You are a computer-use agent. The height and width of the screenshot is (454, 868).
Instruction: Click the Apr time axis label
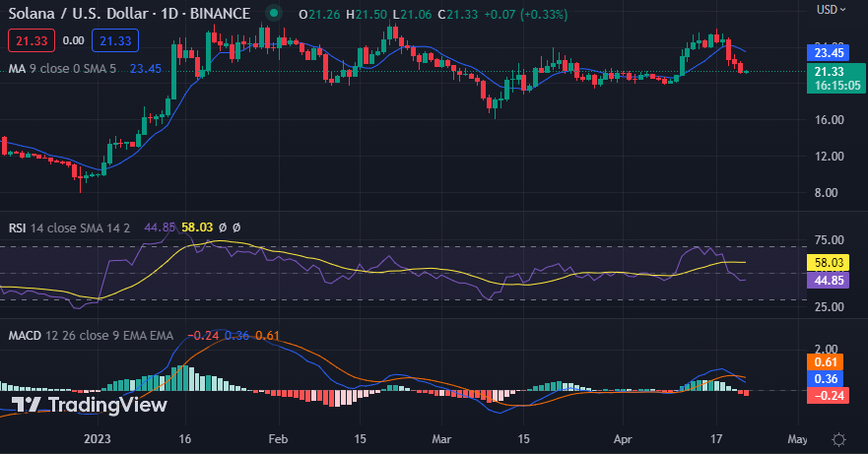[x=623, y=439]
